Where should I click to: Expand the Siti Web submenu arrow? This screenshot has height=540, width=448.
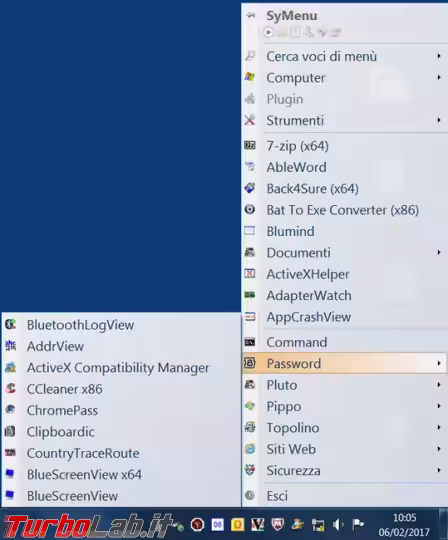[x=439, y=449]
